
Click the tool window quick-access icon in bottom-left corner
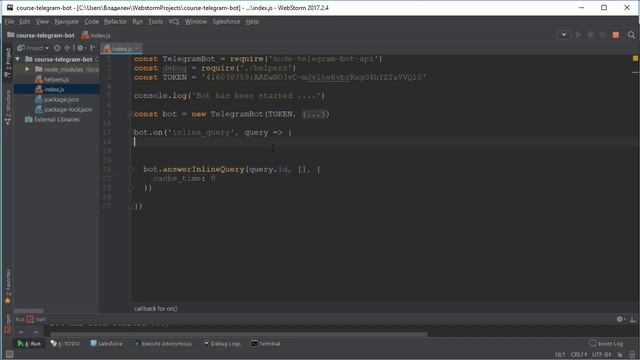9,354
